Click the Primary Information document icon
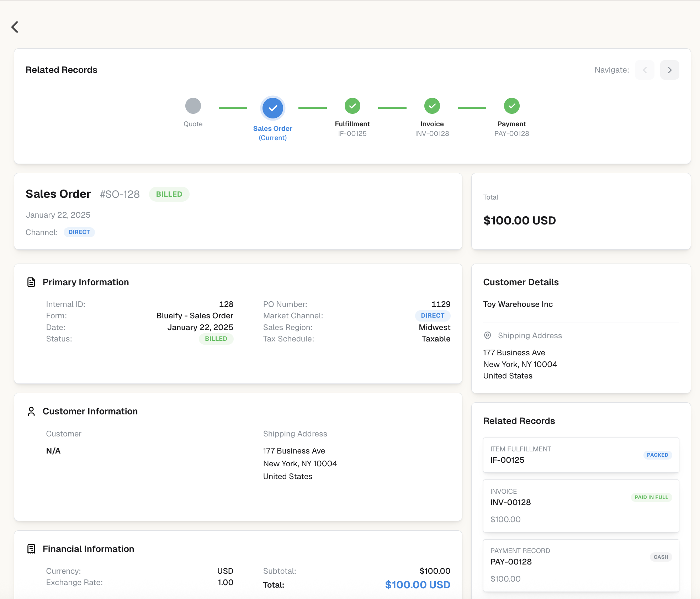The image size is (700, 599). click(x=31, y=282)
